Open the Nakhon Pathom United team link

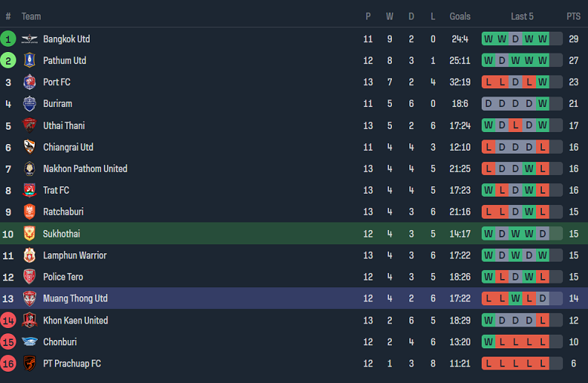click(x=84, y=169)
